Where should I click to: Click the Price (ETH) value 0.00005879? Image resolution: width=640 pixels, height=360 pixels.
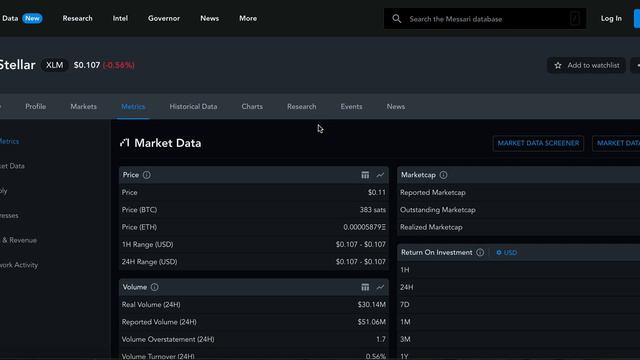(x=364, y=227)
